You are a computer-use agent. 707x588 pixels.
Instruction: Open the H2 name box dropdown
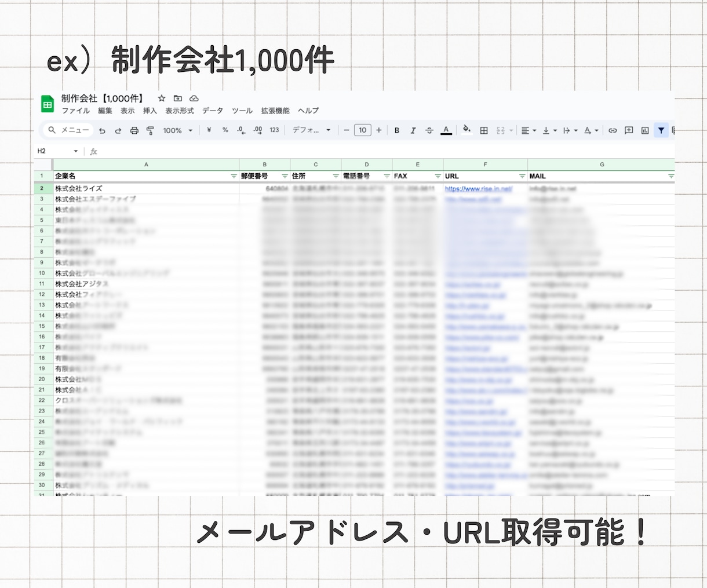coord(75,151)
